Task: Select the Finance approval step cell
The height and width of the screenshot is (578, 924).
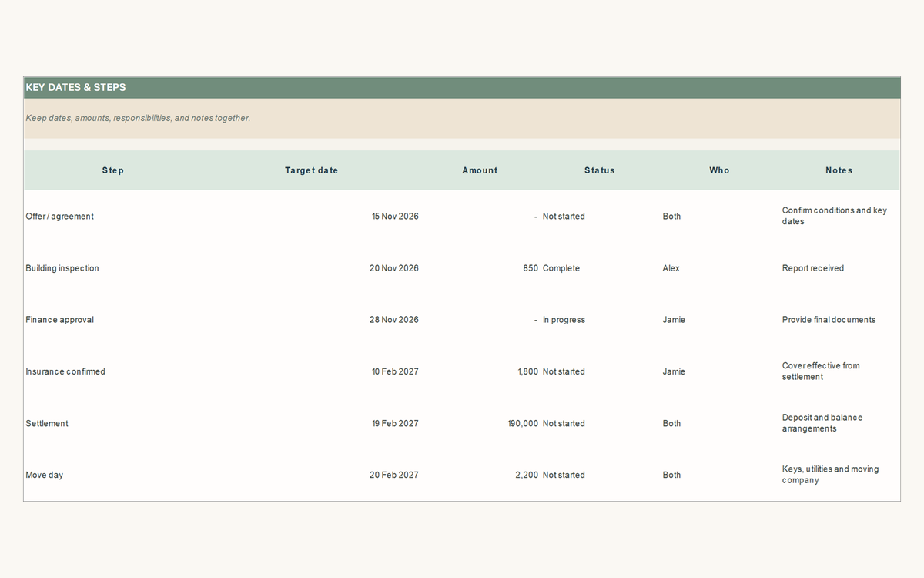Action: point(59,320)
